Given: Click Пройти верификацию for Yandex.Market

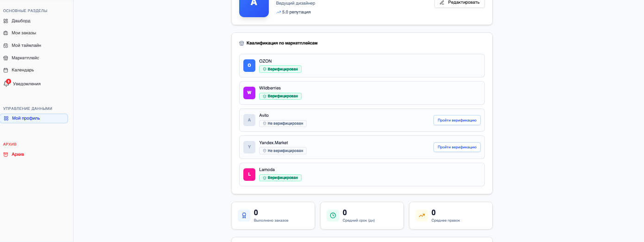Looking at the screenshot, I should [457, 147].
